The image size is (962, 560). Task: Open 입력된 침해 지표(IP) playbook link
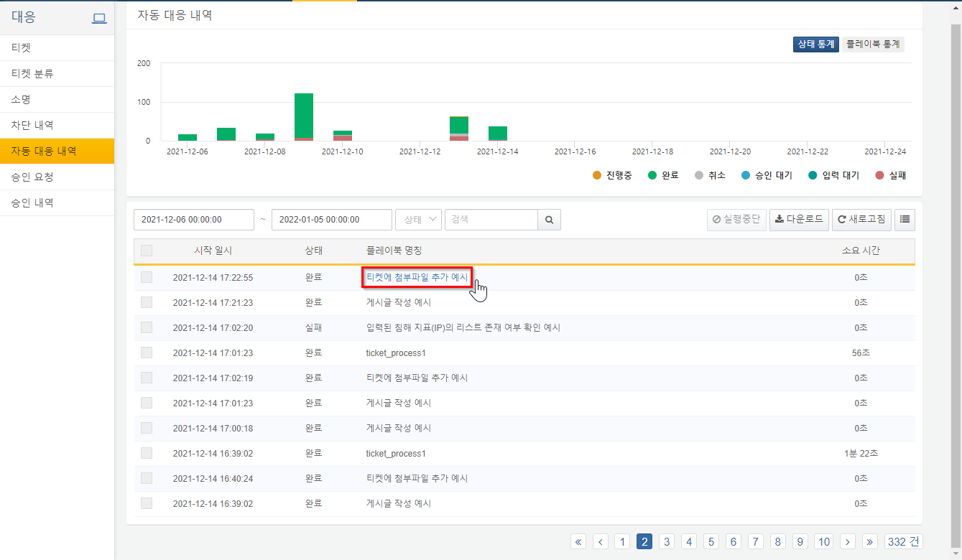[x=463, y=327]
